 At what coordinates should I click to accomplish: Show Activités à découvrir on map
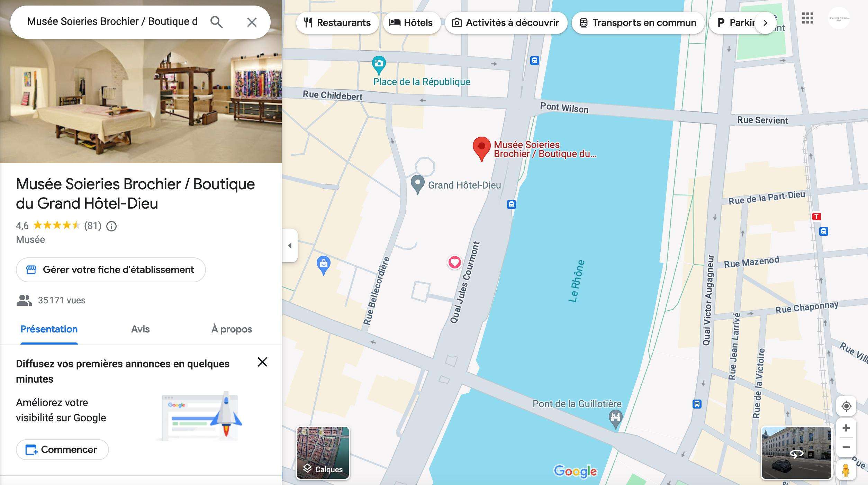pyautogui.click(x=506, y=23)
